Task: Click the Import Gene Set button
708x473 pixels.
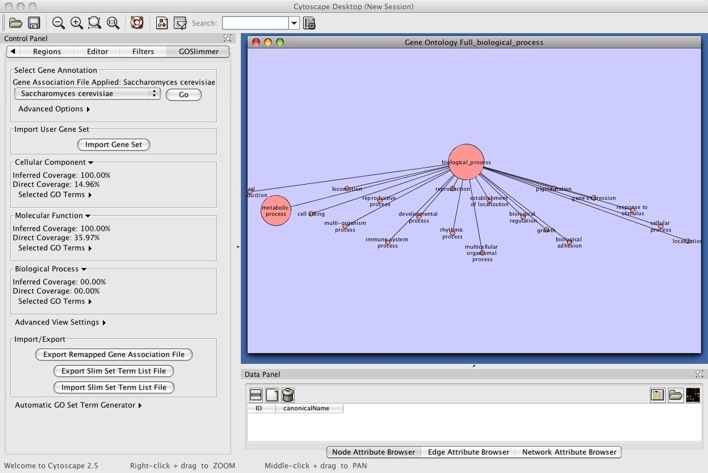Action: [x=113, y=144]
